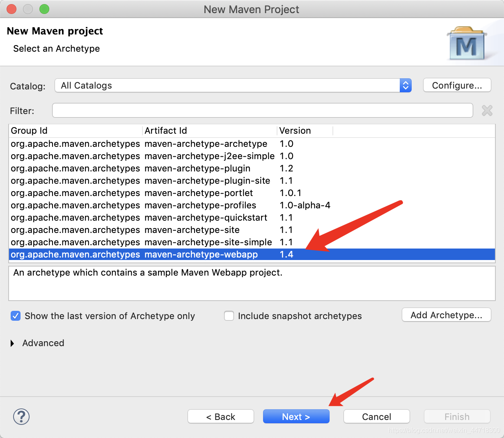Viewport: 504px width, 438px height.
Task: Enable Include snapshot archetypes checkbox
Action: coord(229,316)
